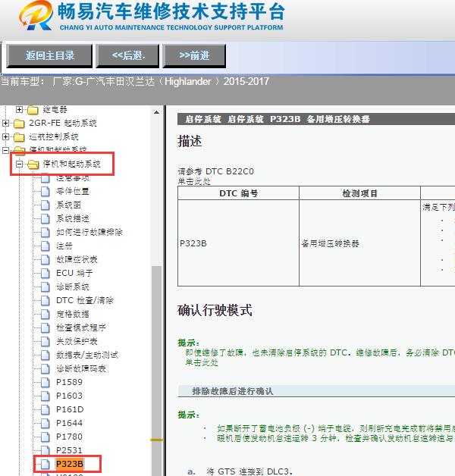Image resolution: width=455 pixels, height=476 pixels.
Task: Open 失效保护表 tree entry
Action: point(77,342)
